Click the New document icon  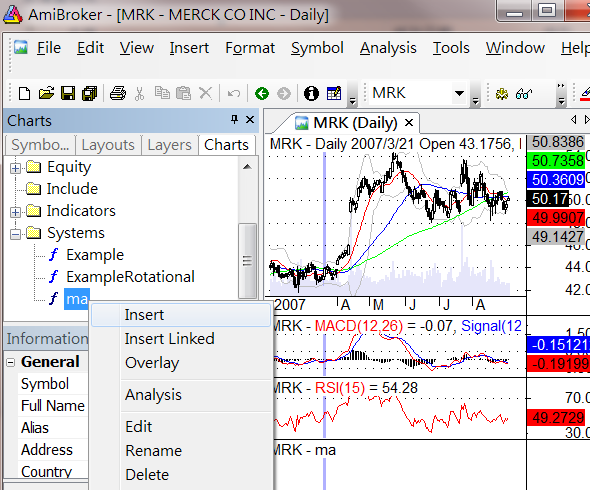coord(24,93)
